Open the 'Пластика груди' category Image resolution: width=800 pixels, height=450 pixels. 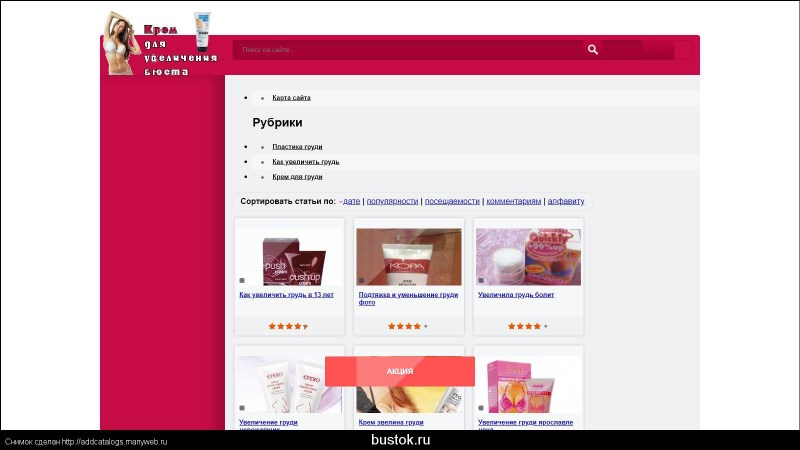point(297,147)
